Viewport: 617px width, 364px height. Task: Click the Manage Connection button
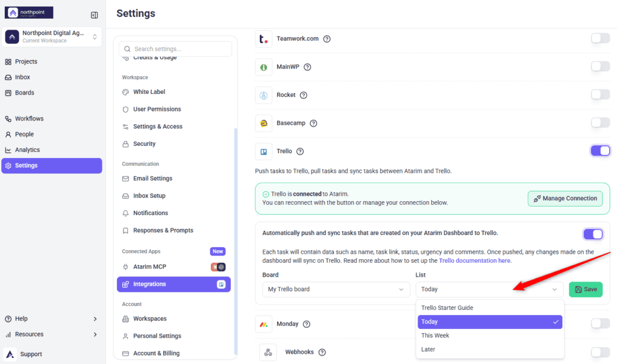pyautogui.click(x=565, y=199)
